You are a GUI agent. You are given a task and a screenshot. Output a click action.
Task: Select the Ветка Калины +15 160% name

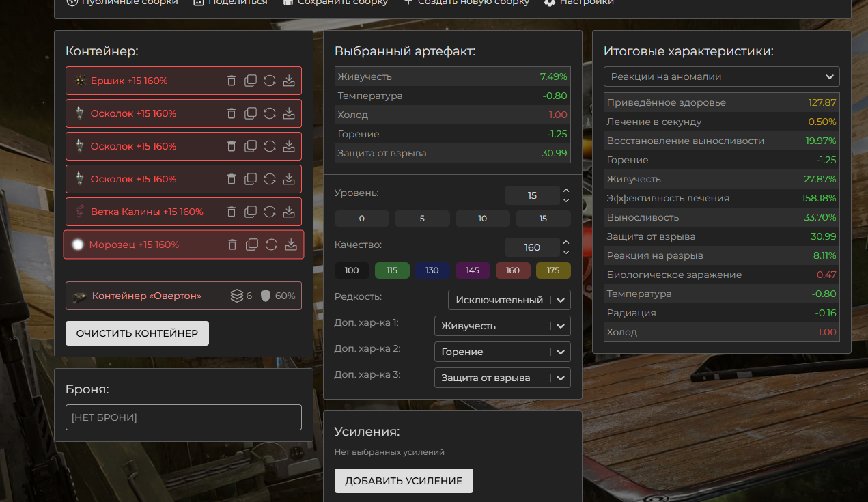click(147, 212)
